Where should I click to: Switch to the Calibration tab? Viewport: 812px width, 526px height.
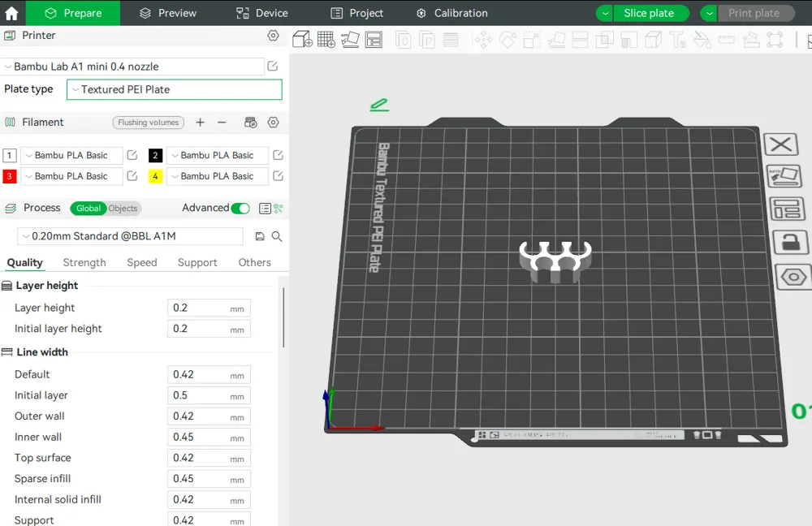[452, 13]
